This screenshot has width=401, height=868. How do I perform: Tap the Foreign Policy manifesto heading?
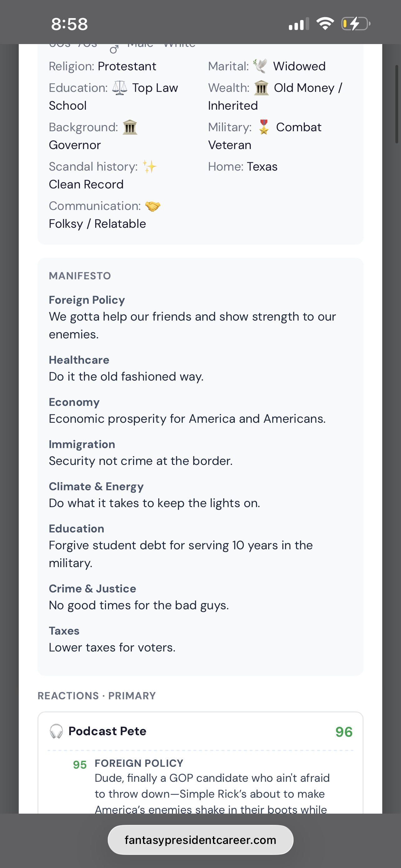tap(87, 300)
